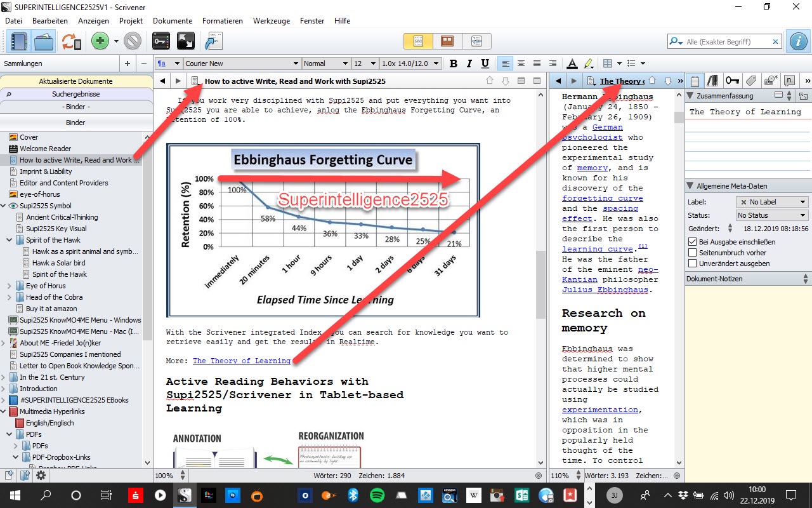
Task: Switch to Corkboard view mode
Action: point(447,41)
